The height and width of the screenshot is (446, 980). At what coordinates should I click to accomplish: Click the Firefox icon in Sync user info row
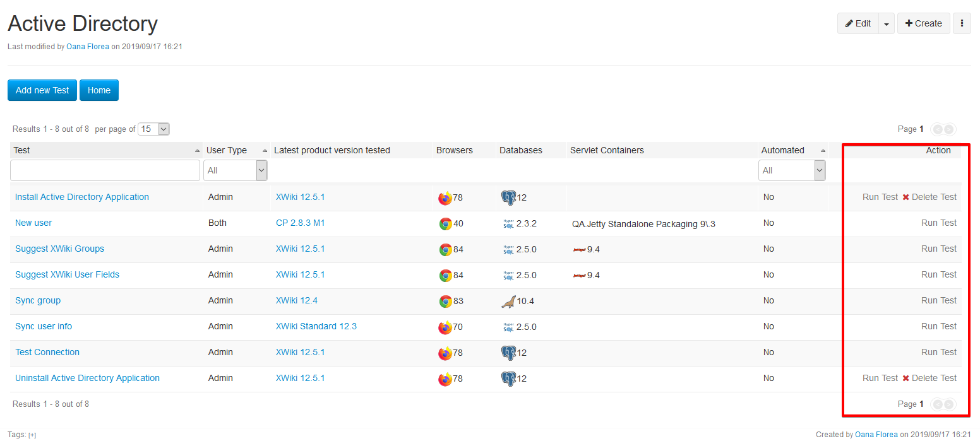[445, 327]
